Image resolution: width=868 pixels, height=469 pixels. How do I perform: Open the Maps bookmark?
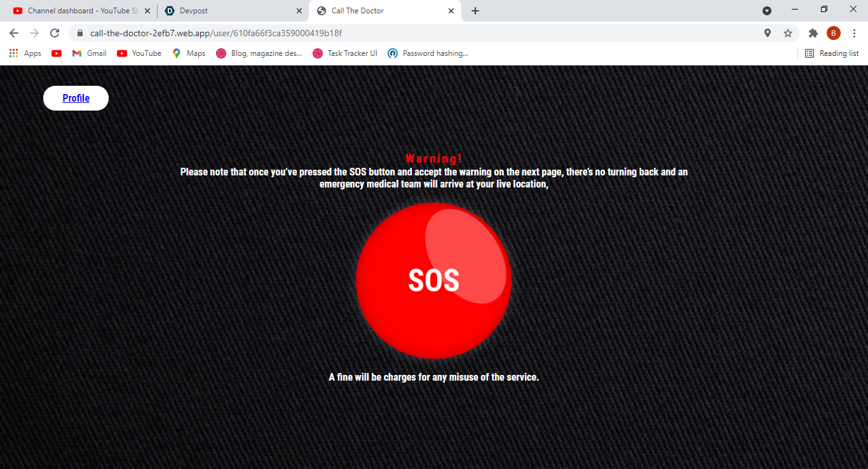(x=189, y=53)
